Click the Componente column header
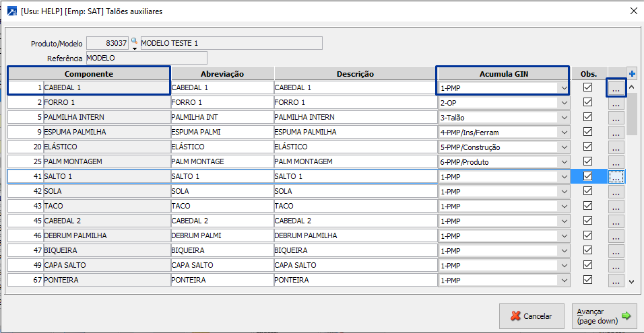This screenshot has height=333, width=644. pos(88,73)
